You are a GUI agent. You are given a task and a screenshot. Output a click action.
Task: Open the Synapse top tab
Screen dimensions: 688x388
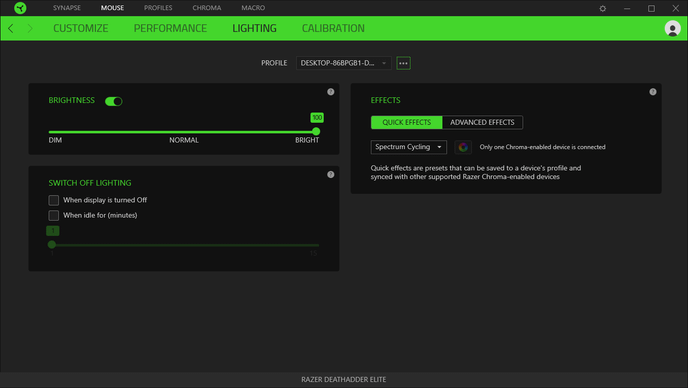coord(67,8)
